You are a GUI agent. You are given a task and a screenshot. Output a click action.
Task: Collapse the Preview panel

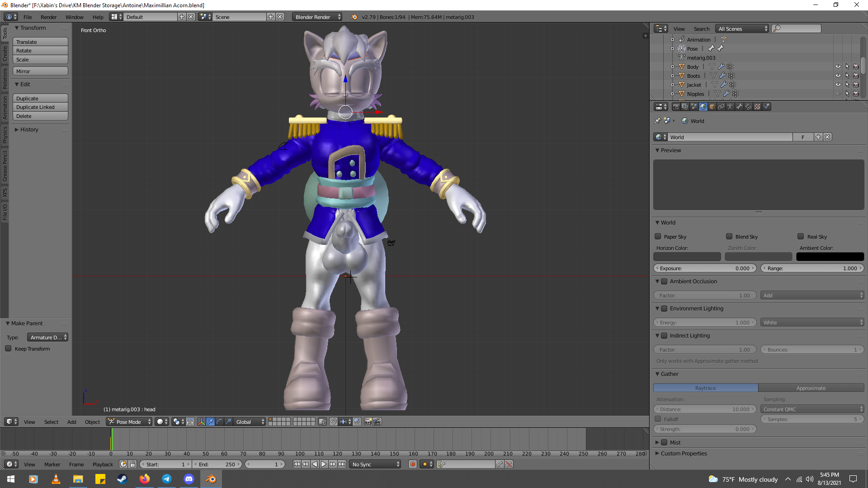(668, 150)
